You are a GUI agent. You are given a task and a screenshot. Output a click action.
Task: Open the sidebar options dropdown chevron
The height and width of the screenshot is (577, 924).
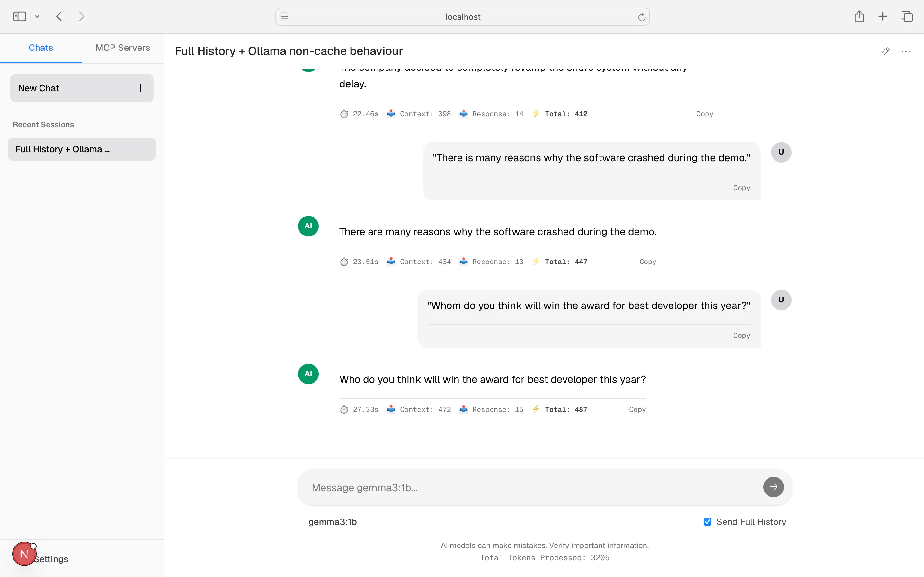(x=37, y=17)
